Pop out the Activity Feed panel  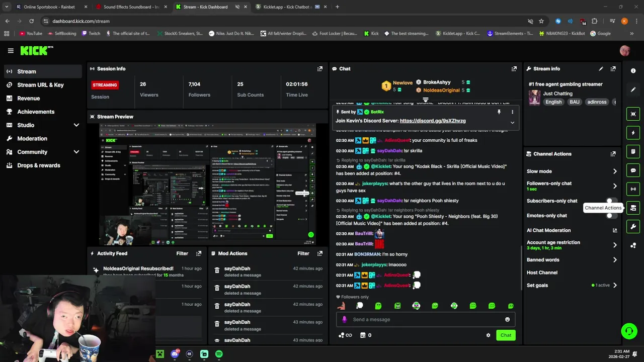point(199,253)
